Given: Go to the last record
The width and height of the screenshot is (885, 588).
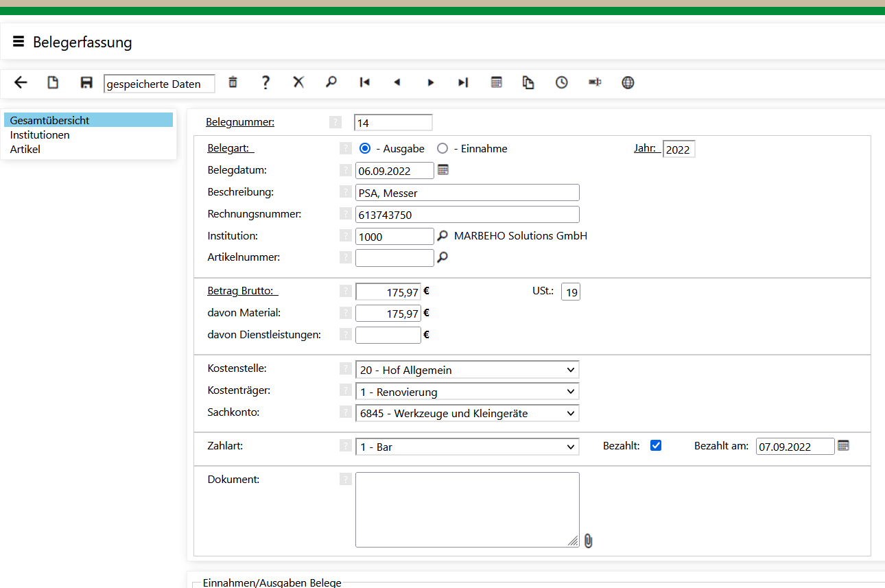Looking at the screenshot, I should 463,83.
